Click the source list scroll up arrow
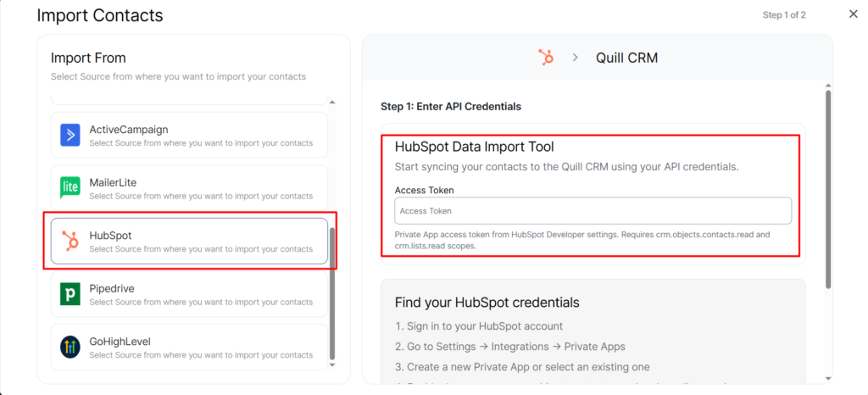 331,102
